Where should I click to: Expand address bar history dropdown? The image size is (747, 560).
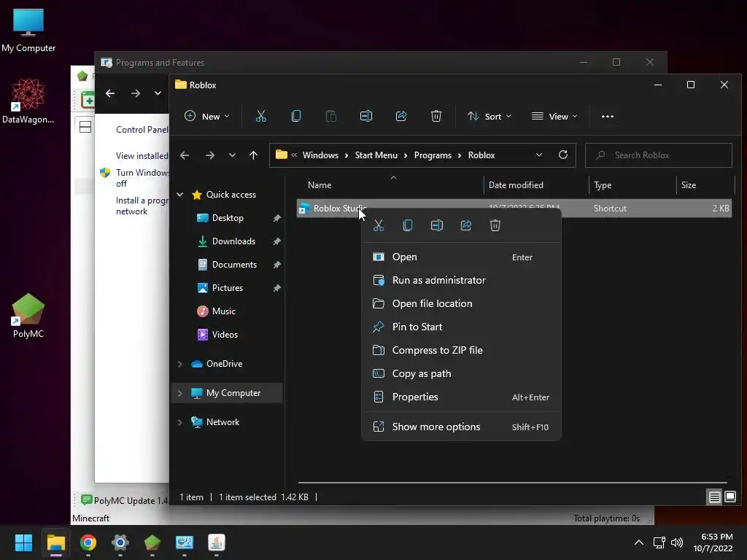(x=539, y=155)
